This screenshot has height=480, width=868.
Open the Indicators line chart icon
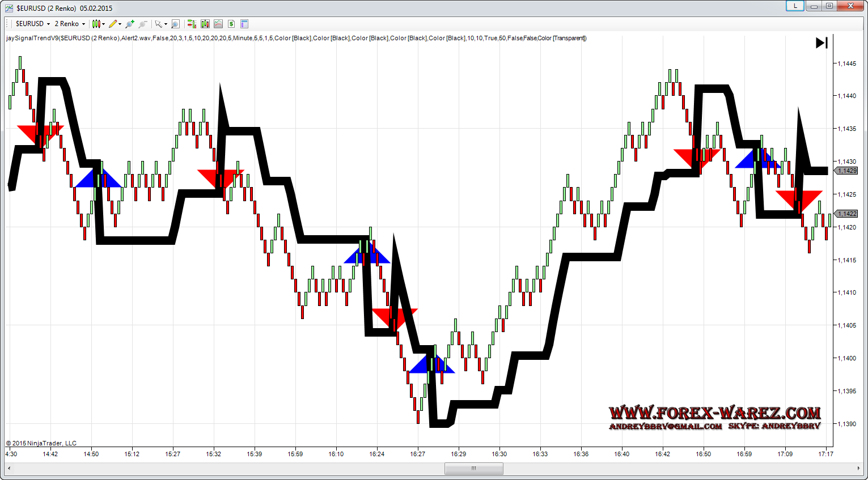click(x=218, y=24)
